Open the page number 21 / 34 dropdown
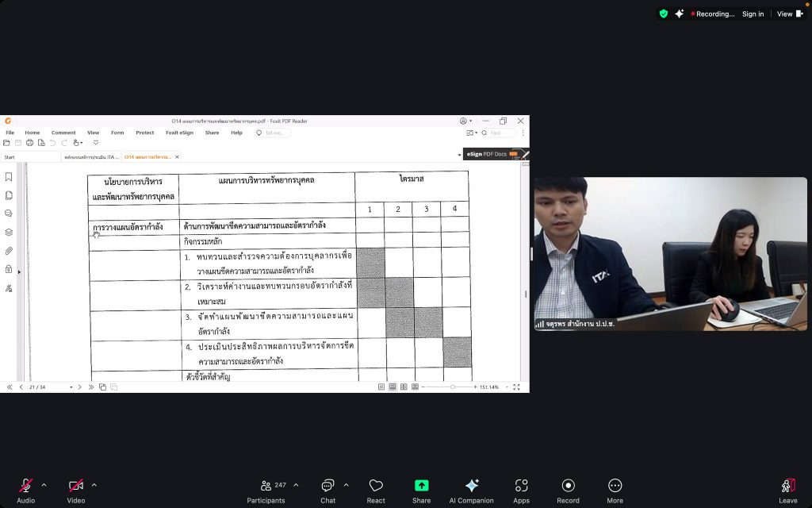 (x=71, y=387)
